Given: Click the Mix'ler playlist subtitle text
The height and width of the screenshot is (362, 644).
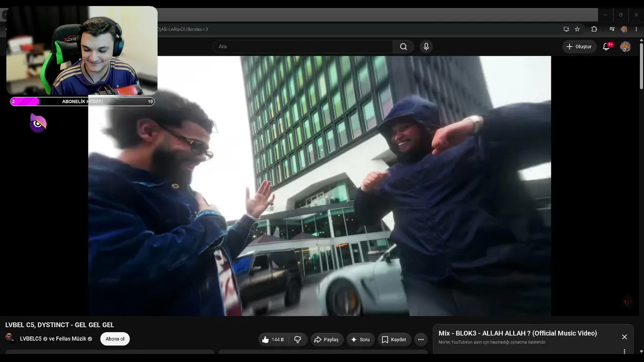Looking at the screenshot, I should [492, 342].
